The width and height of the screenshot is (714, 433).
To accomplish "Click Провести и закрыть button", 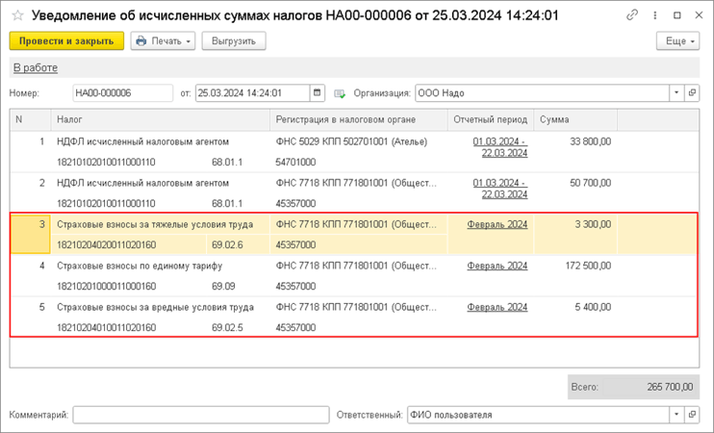I will (66, 41).
